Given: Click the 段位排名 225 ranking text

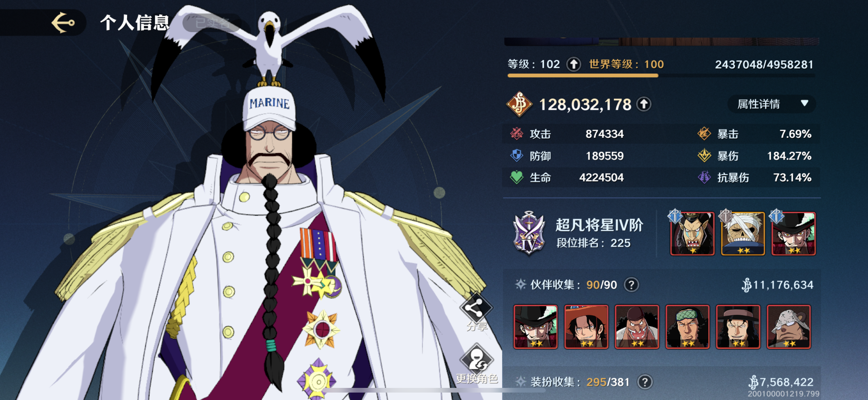Looking at the screenshot, I should coord(593,243).
